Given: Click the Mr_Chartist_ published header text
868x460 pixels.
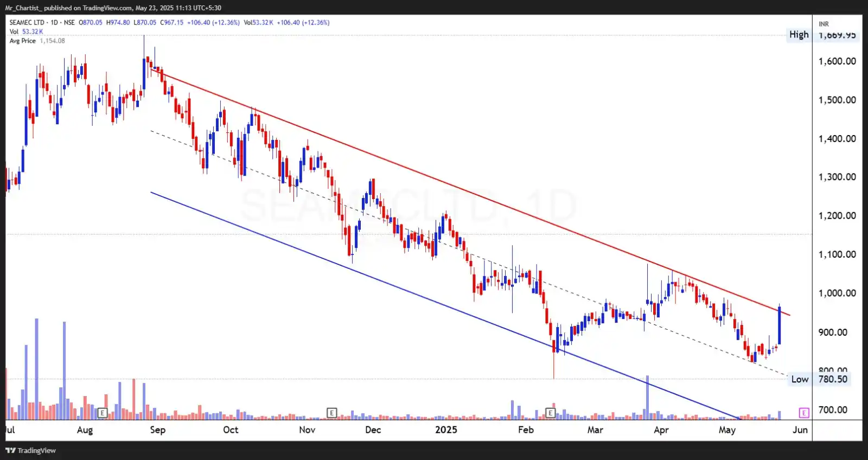Looking at the screenshot, I should click(113, 8).
